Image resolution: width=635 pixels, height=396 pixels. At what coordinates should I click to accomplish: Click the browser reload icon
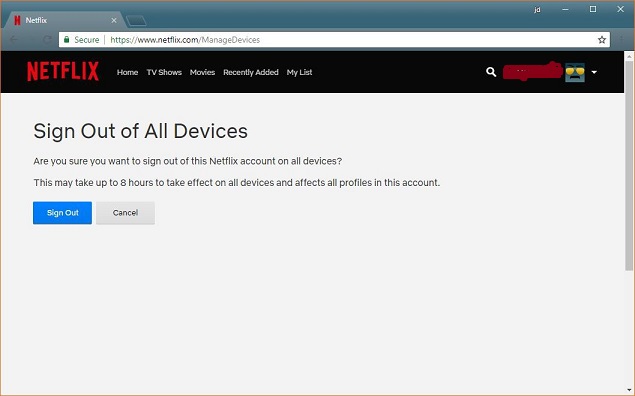(x=47, y=39)
